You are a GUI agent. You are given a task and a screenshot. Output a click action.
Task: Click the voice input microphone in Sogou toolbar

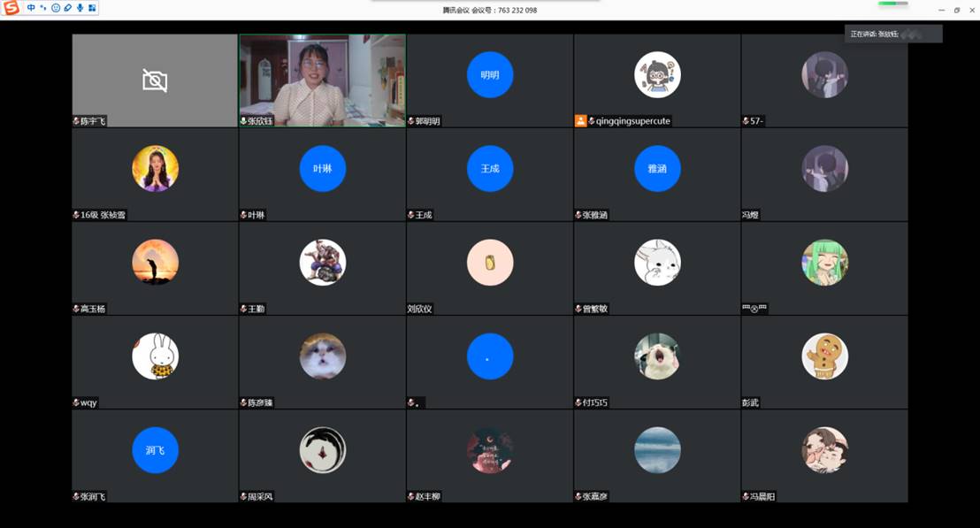80,8
